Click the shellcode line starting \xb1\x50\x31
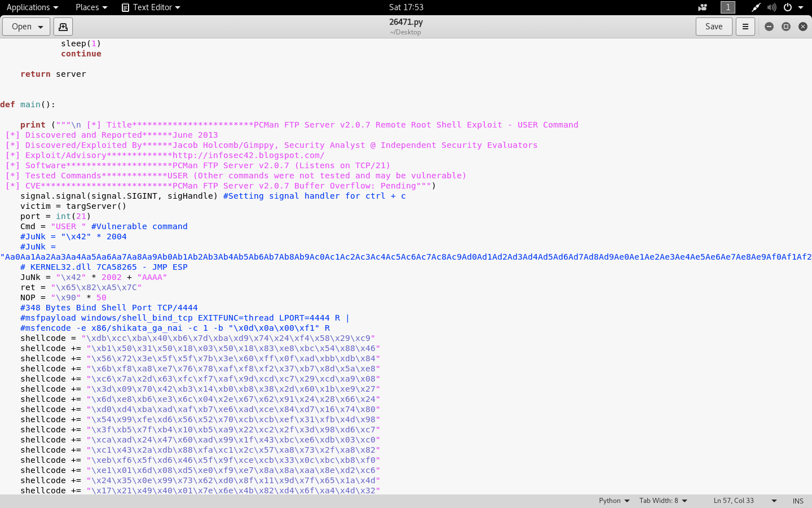The image size is (812, 508). (x=200, y=348)
